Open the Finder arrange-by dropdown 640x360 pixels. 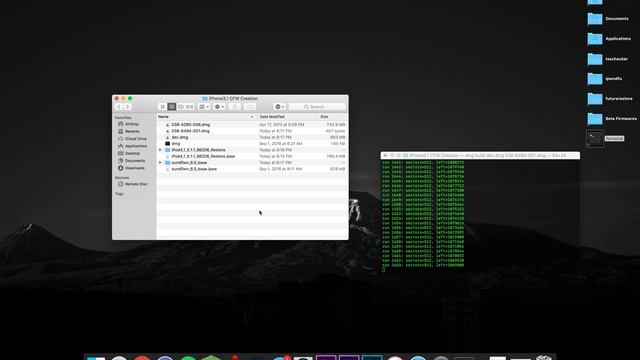point(204,107)
